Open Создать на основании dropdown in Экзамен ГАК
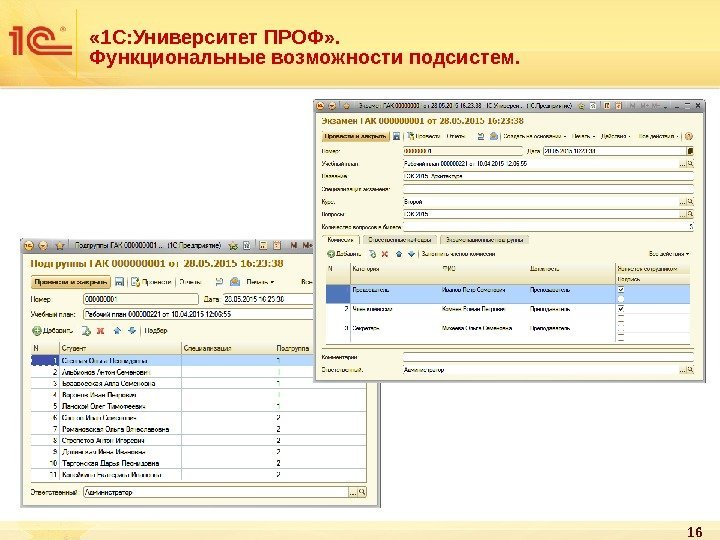Screen dimensions: 720x540 click(534, 136)
